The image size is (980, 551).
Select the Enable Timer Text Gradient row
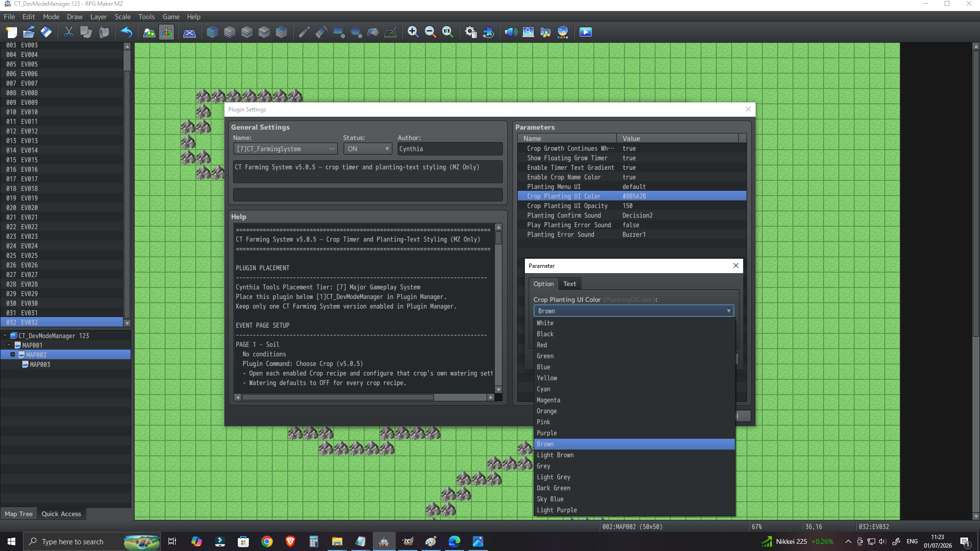pyautogui.click(x=632, y=167)
